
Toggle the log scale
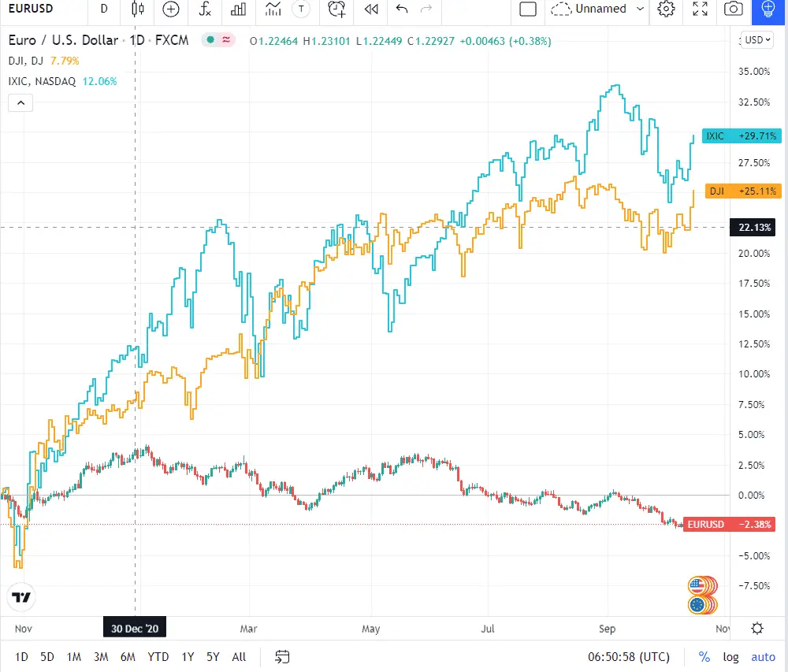tap(730, 656)
